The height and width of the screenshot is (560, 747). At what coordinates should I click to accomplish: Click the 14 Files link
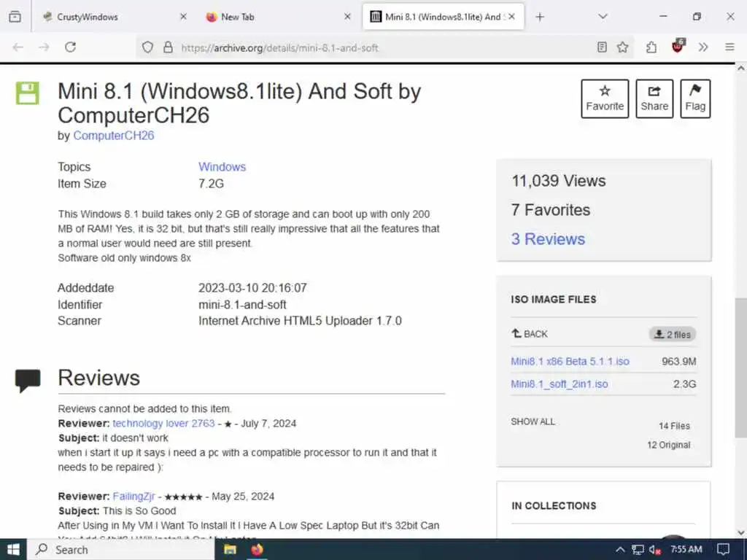click(674, 426)
